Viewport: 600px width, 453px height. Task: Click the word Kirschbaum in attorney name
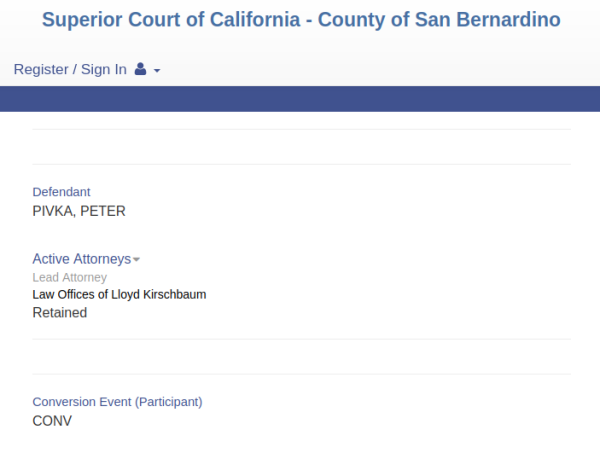(174, 294)
